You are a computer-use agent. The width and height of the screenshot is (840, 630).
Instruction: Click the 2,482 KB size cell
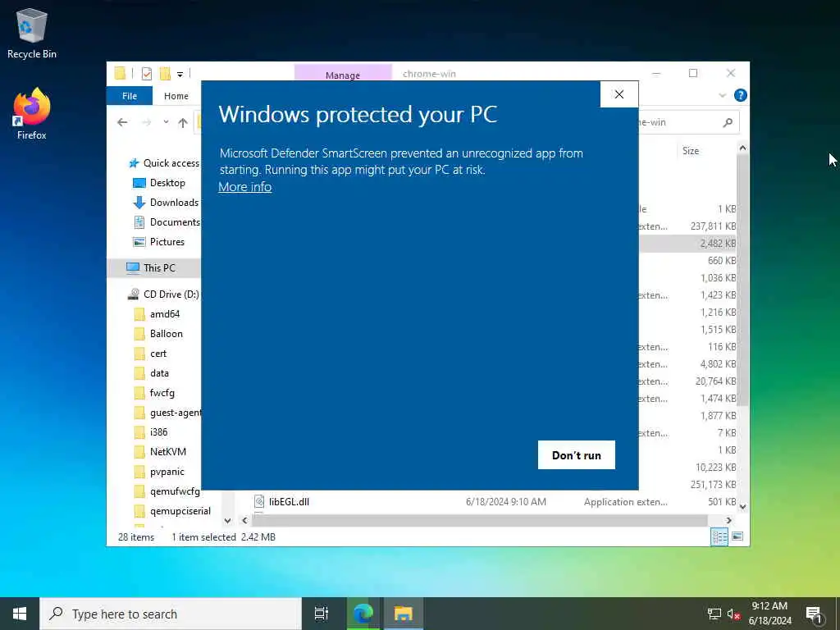click(717, 243)
